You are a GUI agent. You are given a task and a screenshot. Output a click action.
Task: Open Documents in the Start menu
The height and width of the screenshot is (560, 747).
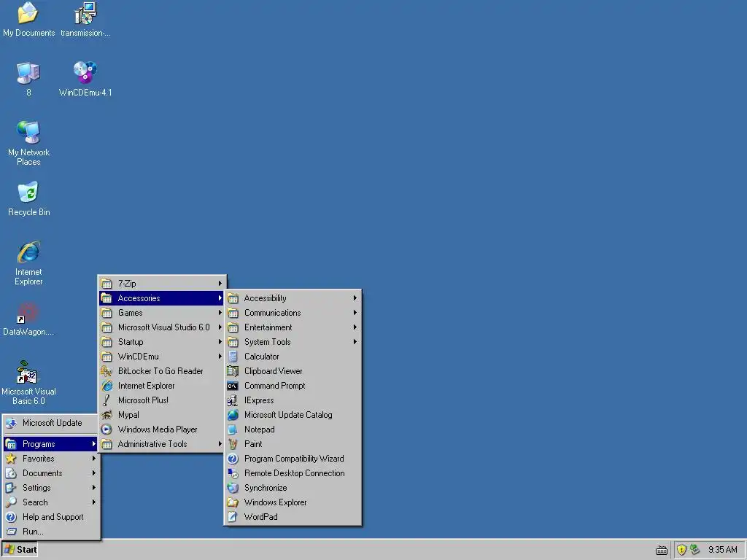click(x=51, y=473)
